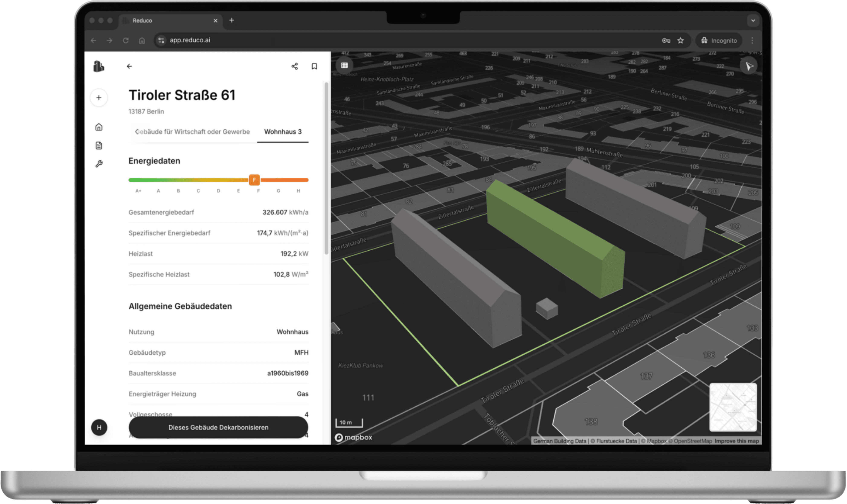Screen dimensions: 847x504
Task: Open the documents icon in sidebar
Action: tap(99, 145)
